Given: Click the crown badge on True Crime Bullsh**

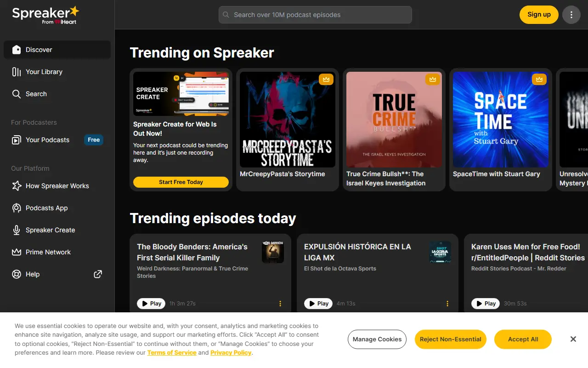Looking at the screenshot, I should point(433,79).
